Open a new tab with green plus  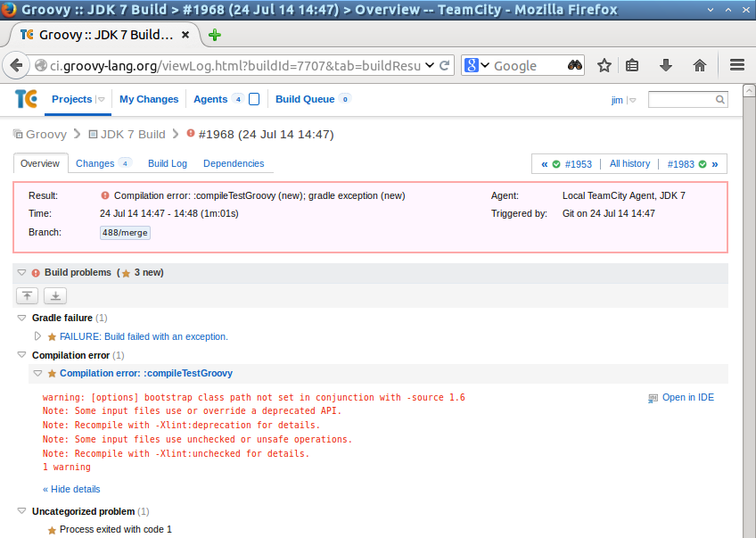(215, 35)
